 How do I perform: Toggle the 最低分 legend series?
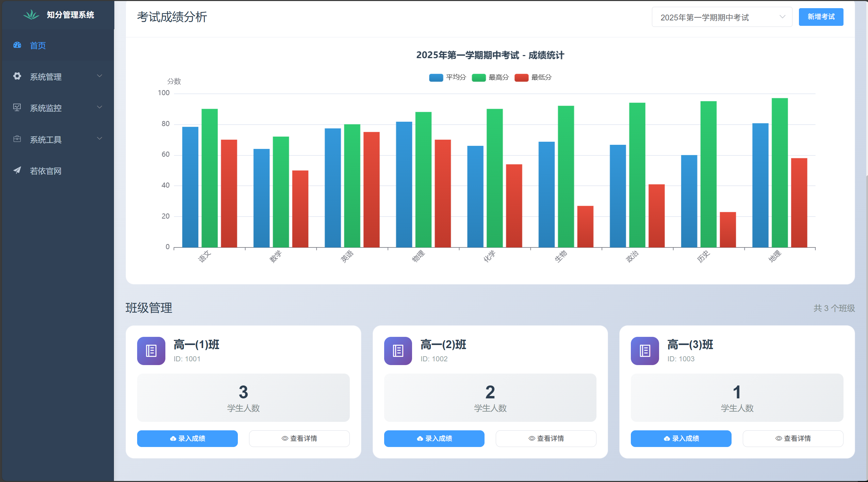(x=533, y=78)
